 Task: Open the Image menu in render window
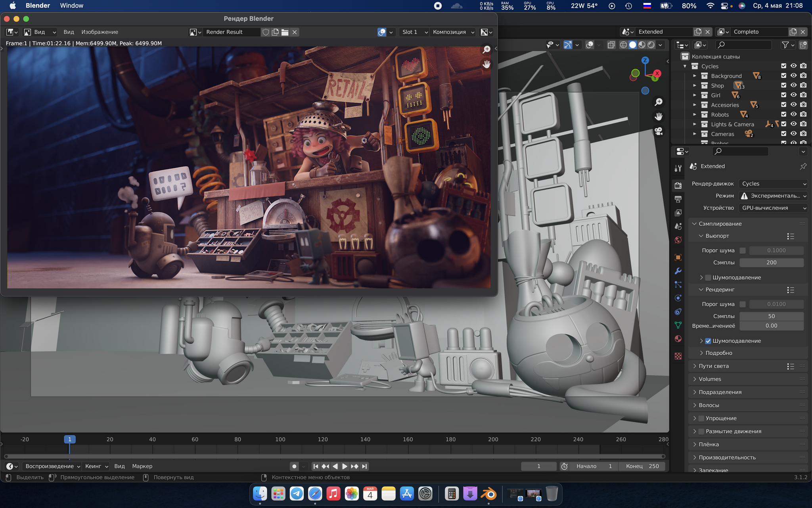pyautogui.click(x=100, y=32)
